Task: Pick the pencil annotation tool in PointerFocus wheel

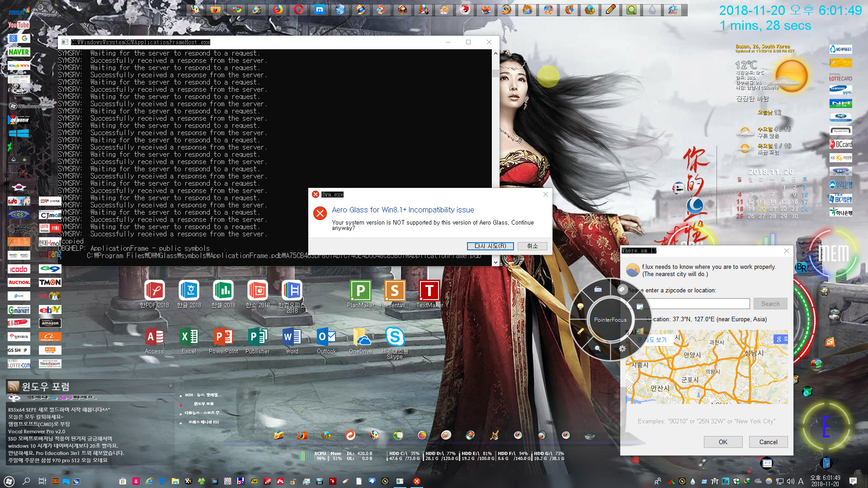Action: click(x=580, y=331)
